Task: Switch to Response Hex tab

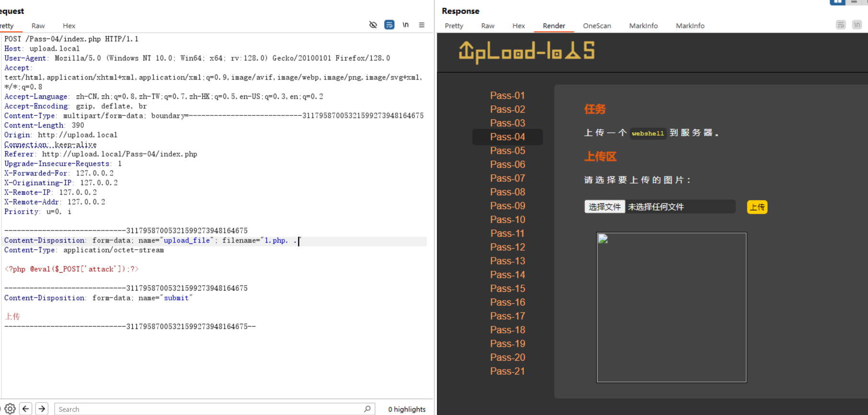Action: pyautogui.click(x=519, y=26)
